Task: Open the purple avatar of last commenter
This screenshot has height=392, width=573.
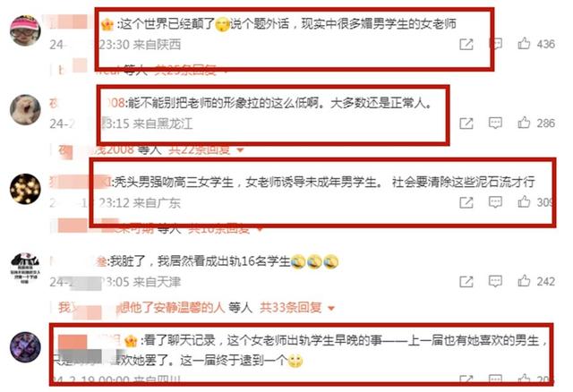Action: (25, 347)
